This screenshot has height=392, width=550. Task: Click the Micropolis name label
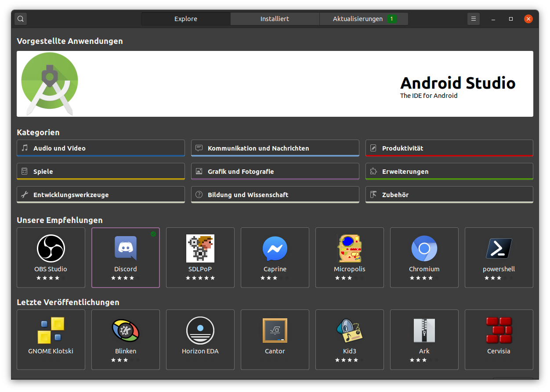[350, 269]
